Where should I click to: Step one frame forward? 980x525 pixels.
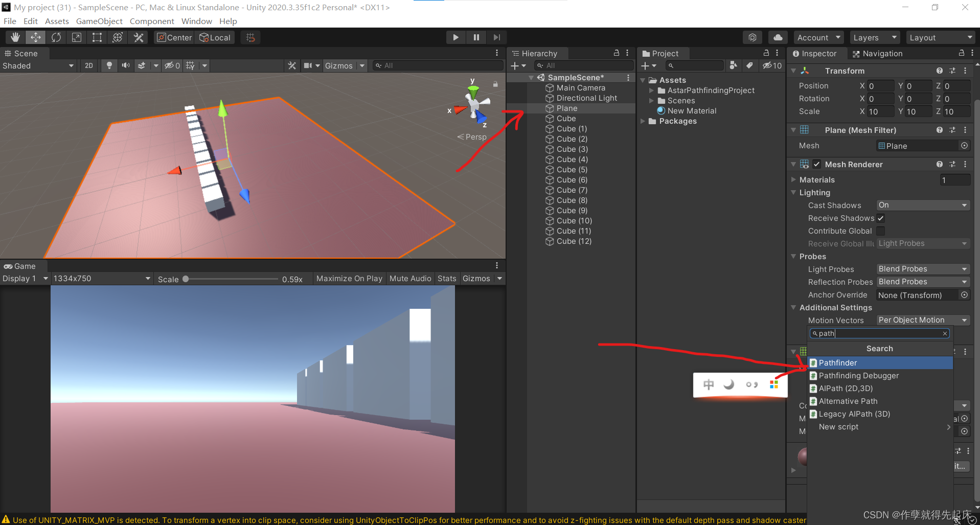tap(496, 37)
